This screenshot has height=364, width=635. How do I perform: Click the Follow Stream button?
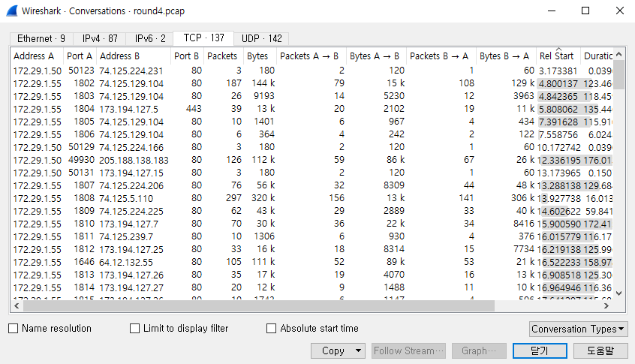[408, 350]
